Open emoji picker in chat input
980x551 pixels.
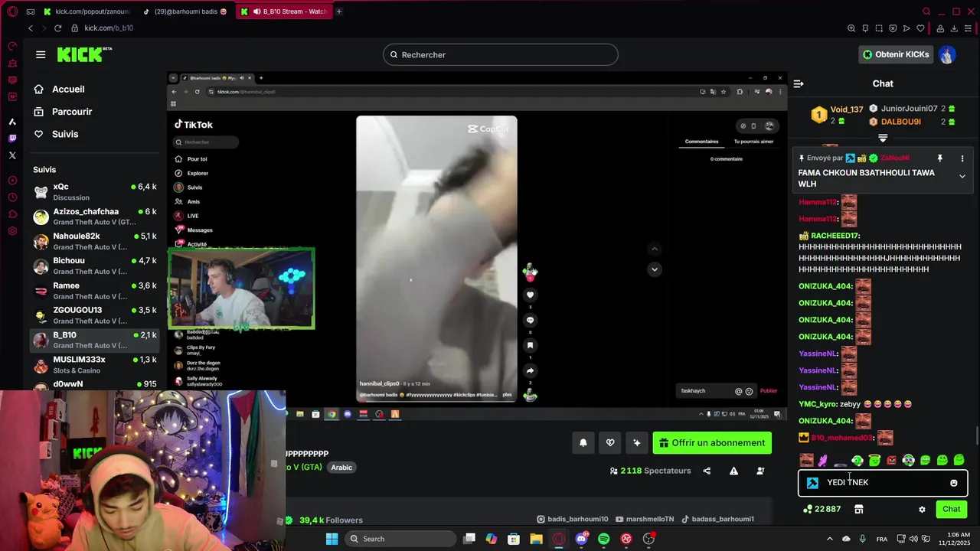953,483
